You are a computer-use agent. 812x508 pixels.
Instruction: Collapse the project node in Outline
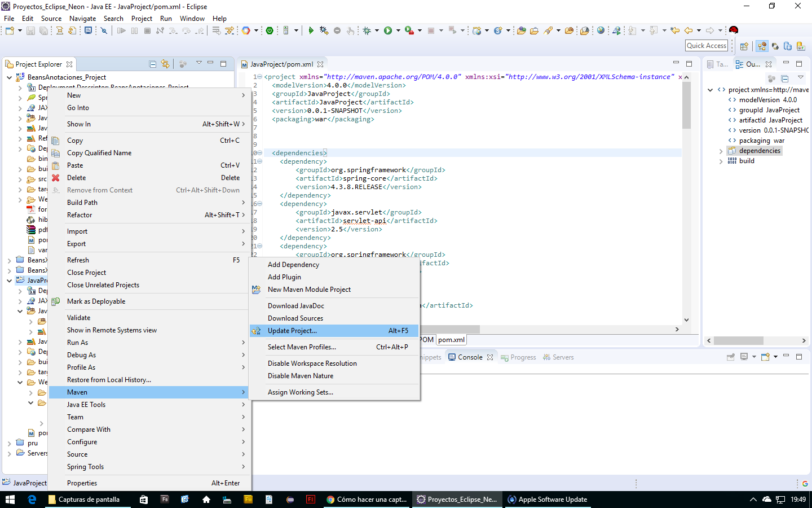coord(710,90)
